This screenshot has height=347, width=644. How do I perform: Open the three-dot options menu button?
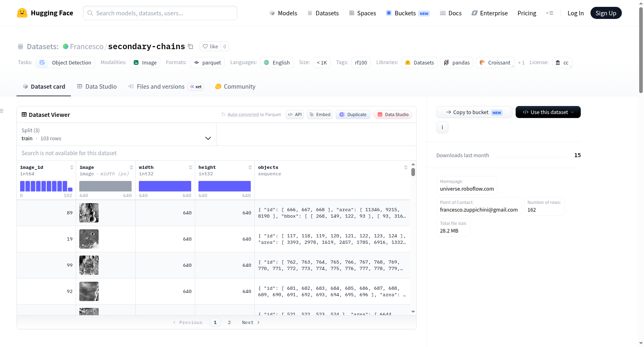442,127
